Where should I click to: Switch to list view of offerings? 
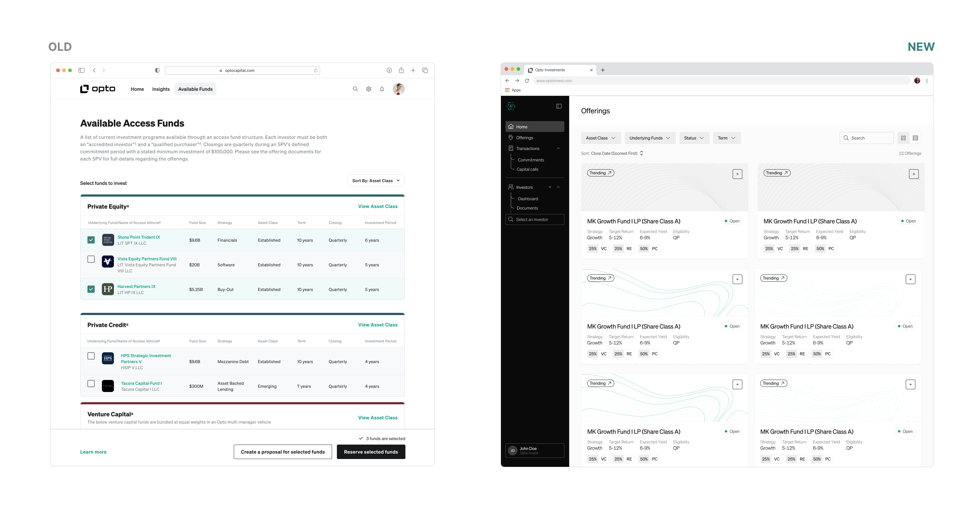(916, 138)
